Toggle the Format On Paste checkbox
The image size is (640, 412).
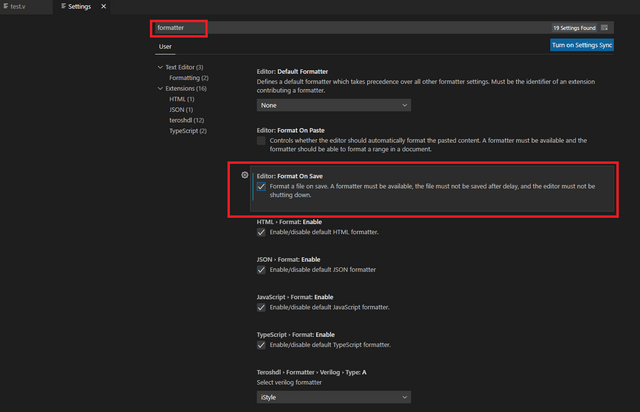pyautogui.click(x=261, y=141)
